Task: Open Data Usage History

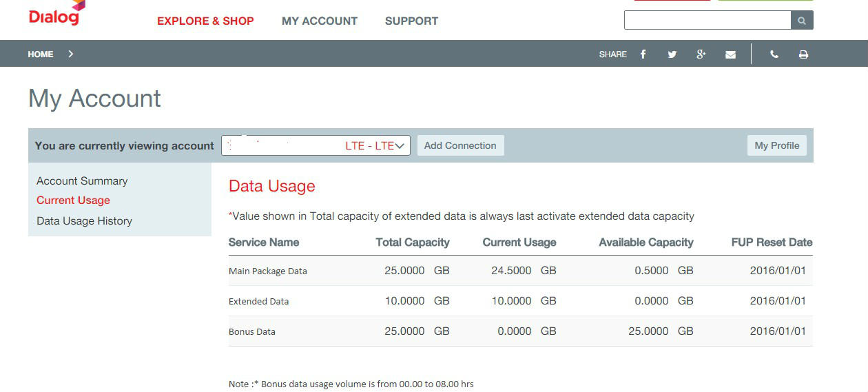Action: (x=84, y=221)
